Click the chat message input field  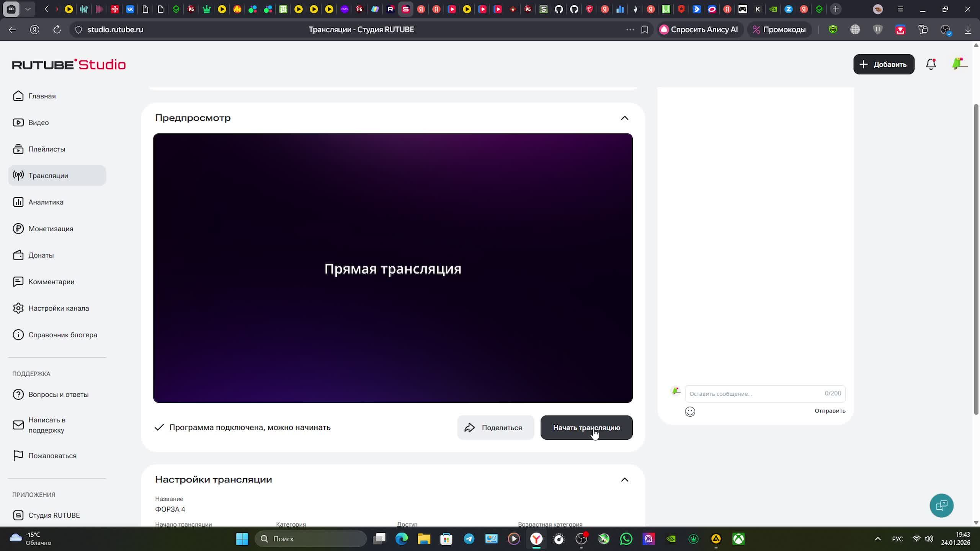754,394
